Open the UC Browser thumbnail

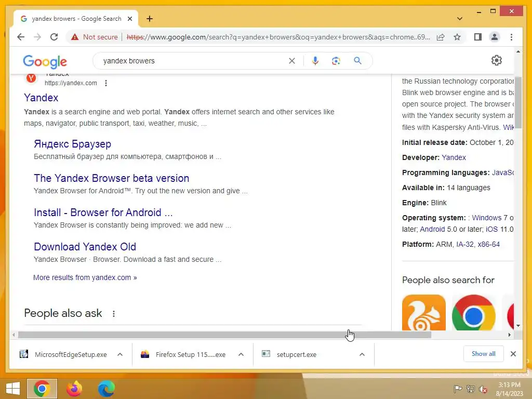click(x=424, y=312)
